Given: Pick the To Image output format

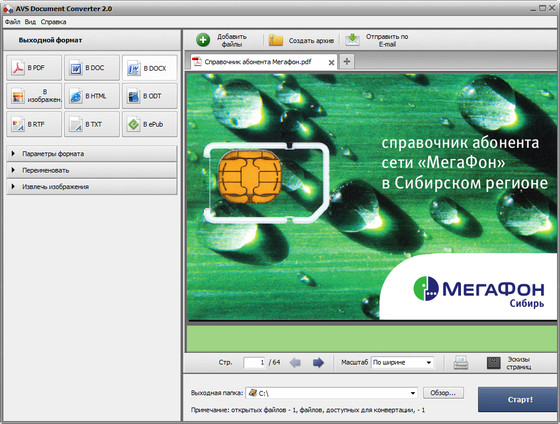Looking at the screenshot, I should pos(34,96).
